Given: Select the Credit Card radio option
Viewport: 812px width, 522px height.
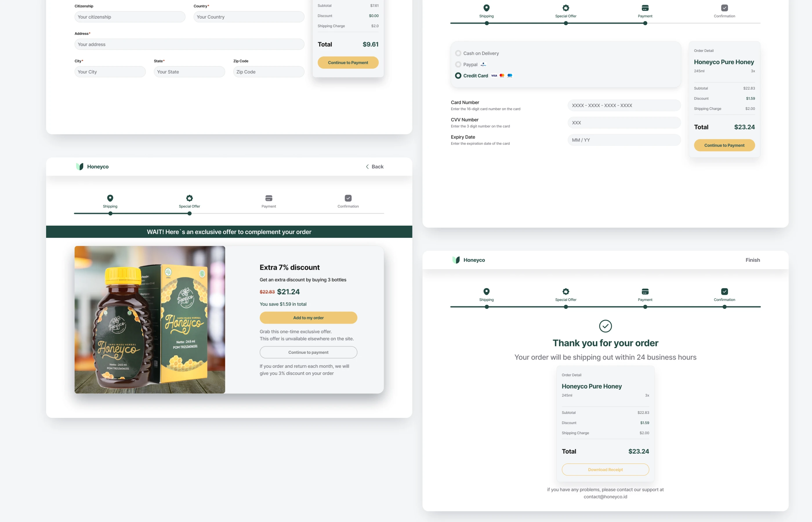Looking at the screenshot, I should (458, 76).
